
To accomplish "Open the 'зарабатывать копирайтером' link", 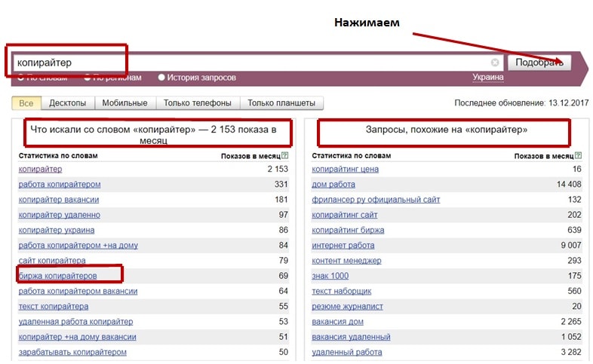I will tap(72, 352).
